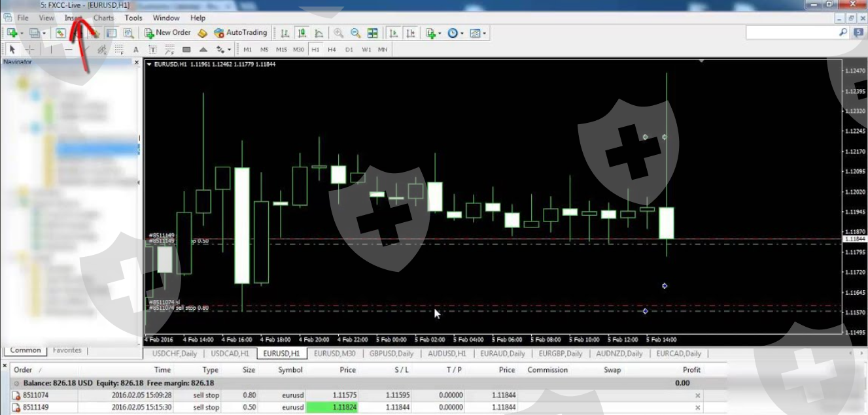Viewport: 868px width, 415px height.
Task: Click the Zoom In magnifier icon
Action: pos(339,33)
